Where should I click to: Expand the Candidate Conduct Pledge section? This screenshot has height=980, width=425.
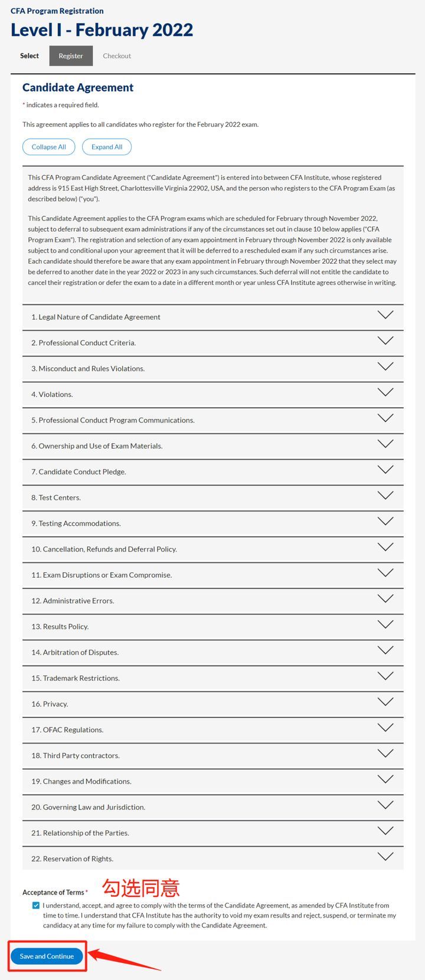coord(79,472)
